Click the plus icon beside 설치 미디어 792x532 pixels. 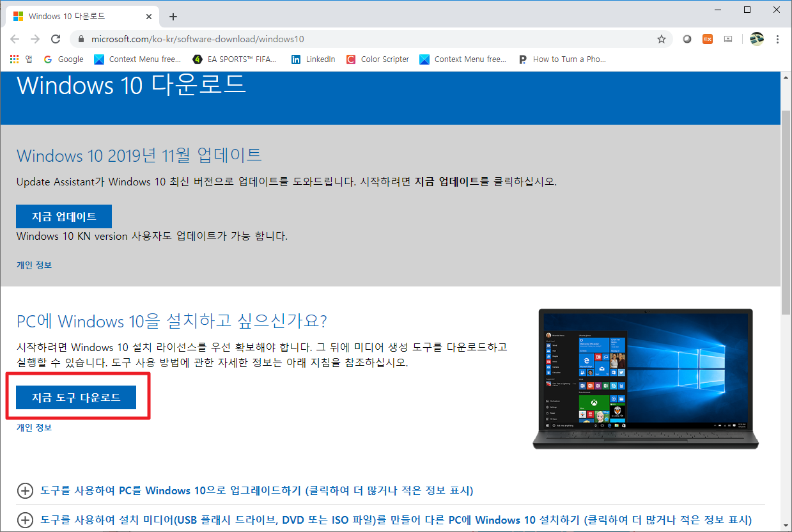(24, 519)
